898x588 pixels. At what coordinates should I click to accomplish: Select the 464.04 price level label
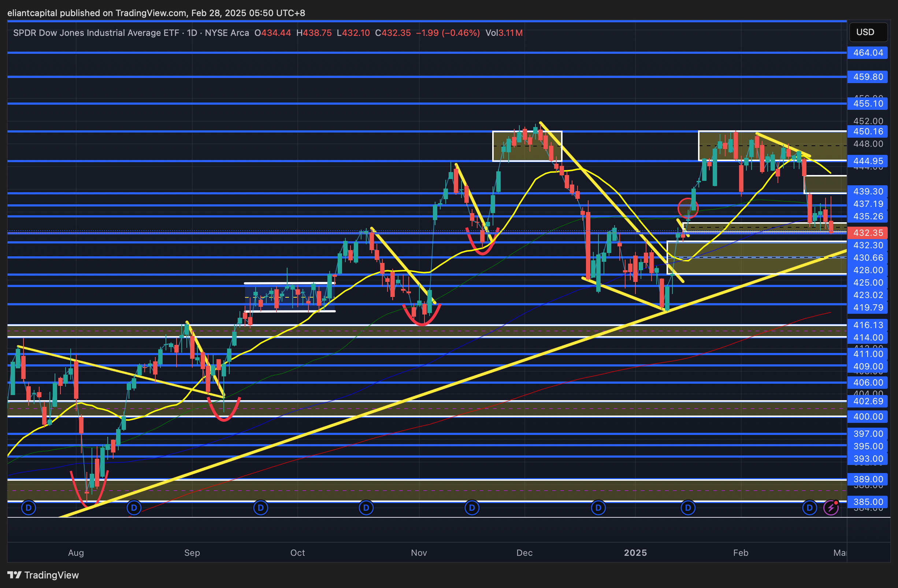pos(867,53)
